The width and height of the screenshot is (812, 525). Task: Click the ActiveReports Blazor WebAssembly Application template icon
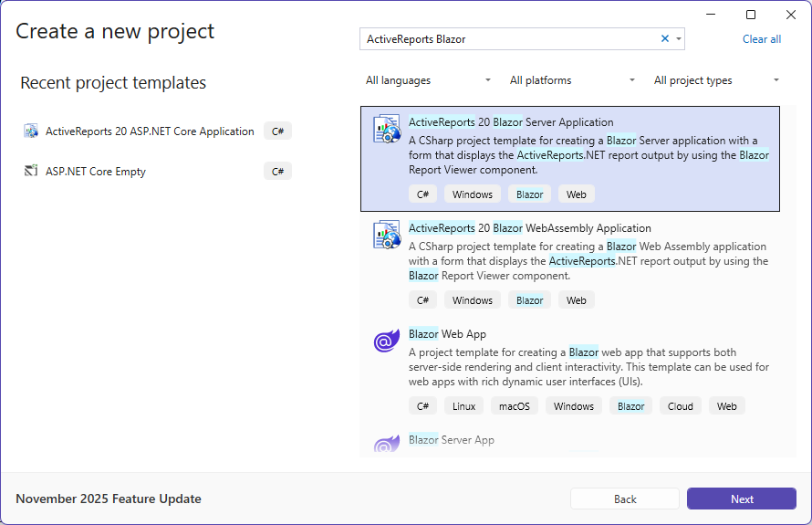coord(387,236)
